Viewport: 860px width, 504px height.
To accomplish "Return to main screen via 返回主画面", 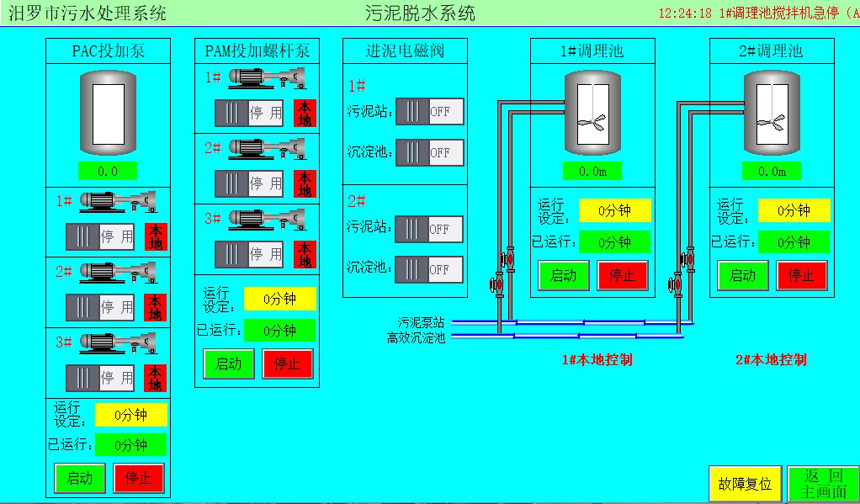I will (823, 484).
